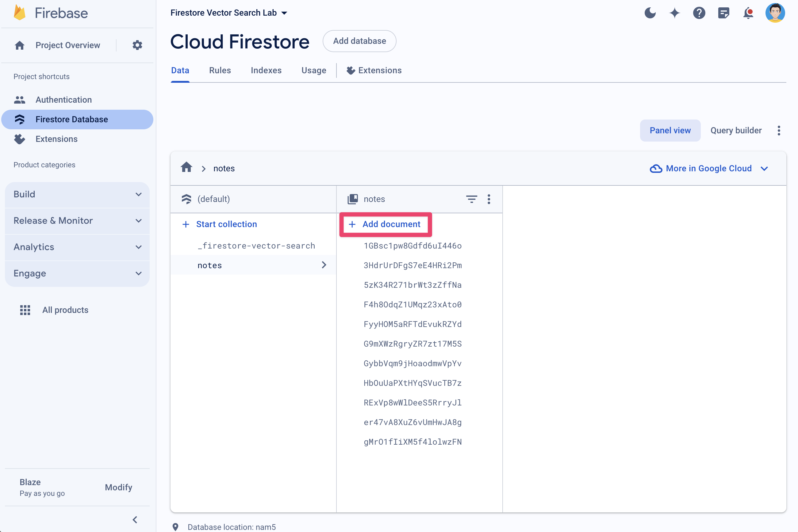The width and height of the screenshot is (798, 532).
Task: Select the Query builder view
Action: pos(736,130)
